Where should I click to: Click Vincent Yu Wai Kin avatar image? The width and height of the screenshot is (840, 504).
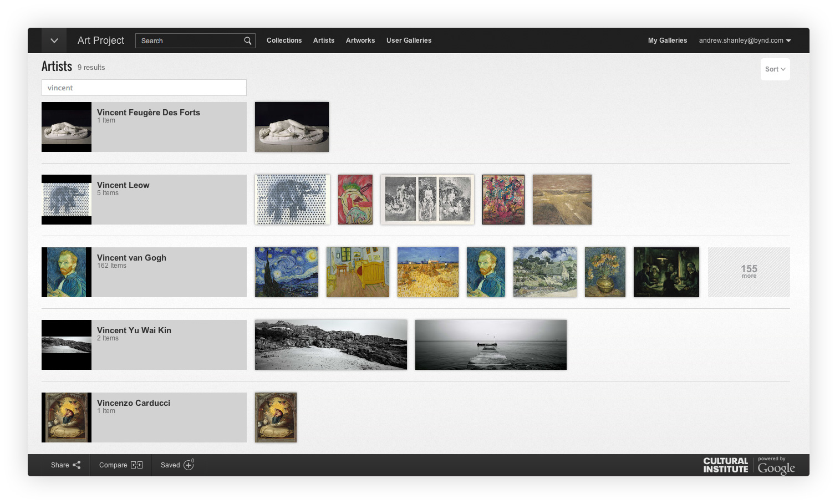coord(67,345)
